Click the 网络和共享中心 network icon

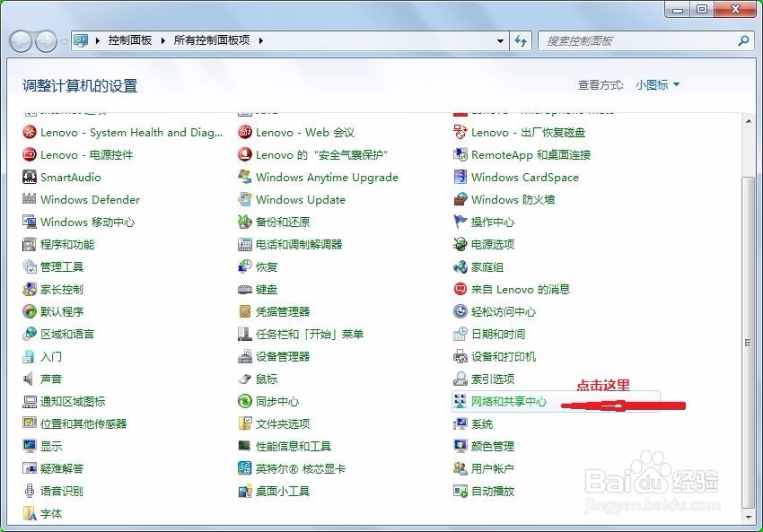460,401
